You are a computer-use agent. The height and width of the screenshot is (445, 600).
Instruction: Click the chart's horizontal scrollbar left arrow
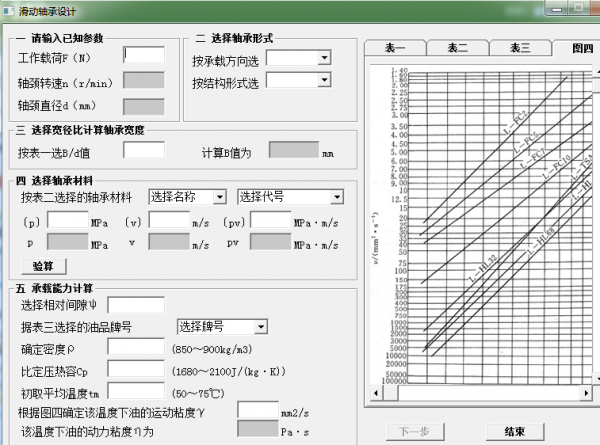pyautogui.click(x=377, y=393)
